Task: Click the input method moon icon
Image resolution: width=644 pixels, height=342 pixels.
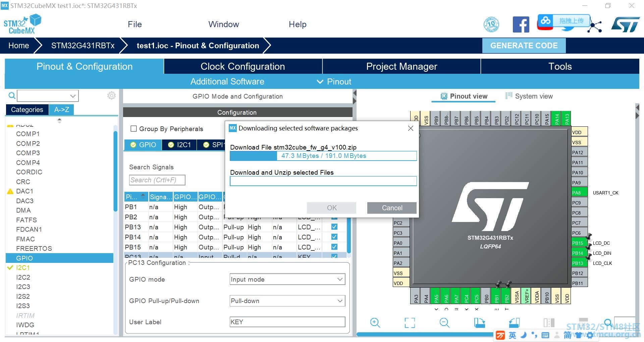Action: (524, 335)
